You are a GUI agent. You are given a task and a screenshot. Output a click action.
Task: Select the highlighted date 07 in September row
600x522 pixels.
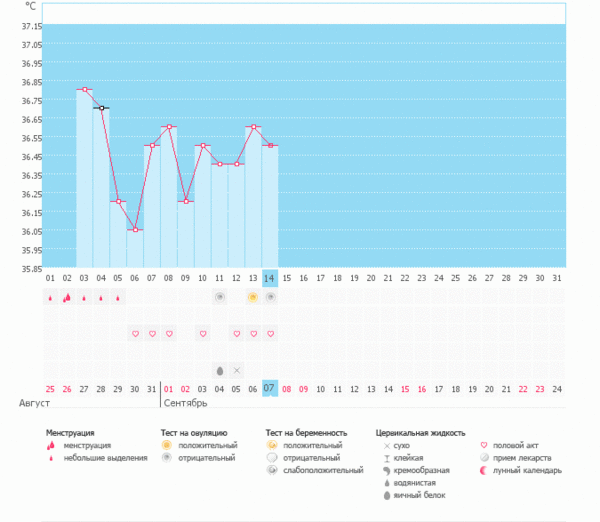tap(270, 388)
